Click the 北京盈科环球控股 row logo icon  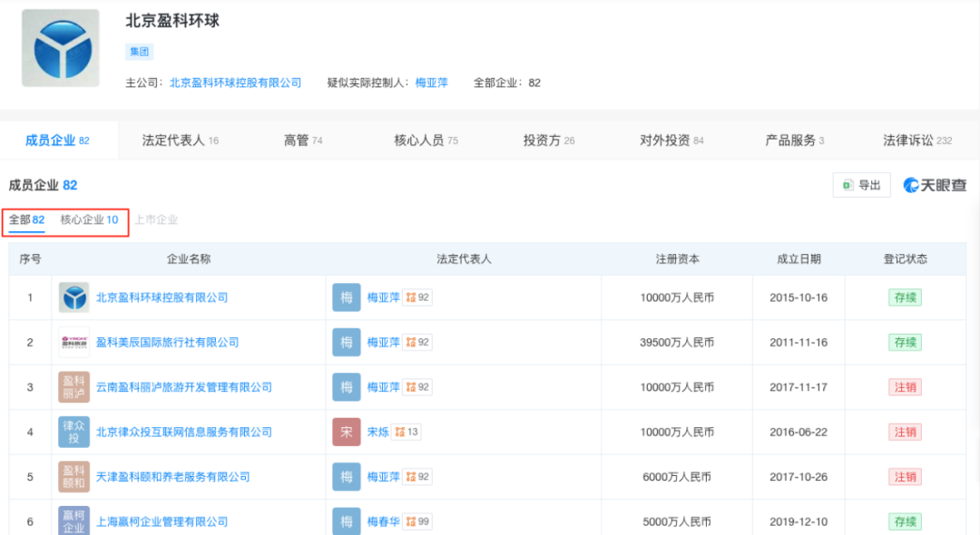[73, 297]
